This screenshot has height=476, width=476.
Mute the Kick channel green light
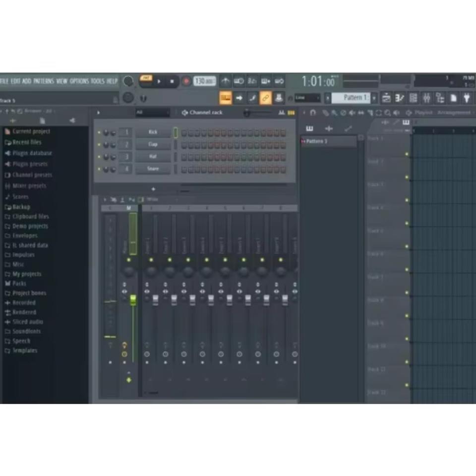[99, 133]
